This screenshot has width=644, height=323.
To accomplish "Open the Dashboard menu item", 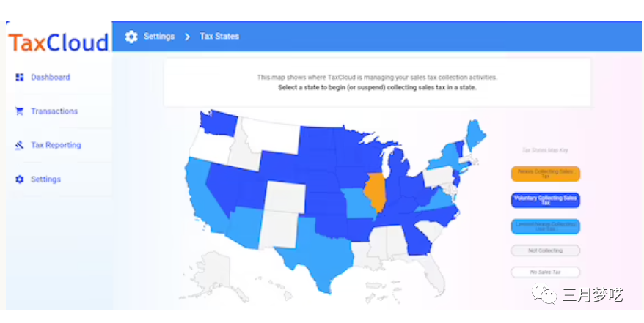I will (x=50, y=77).
